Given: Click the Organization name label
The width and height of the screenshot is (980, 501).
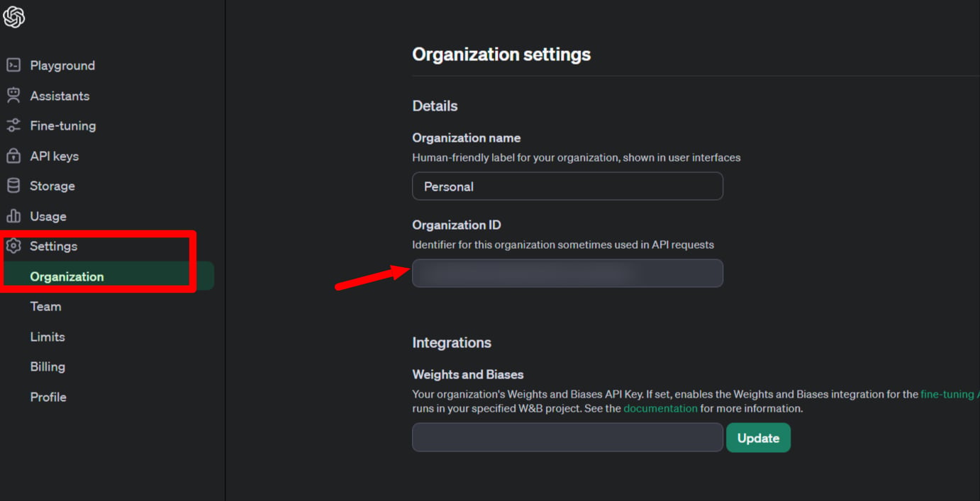Looking at the screenshot, I should [x=467, y=137].
